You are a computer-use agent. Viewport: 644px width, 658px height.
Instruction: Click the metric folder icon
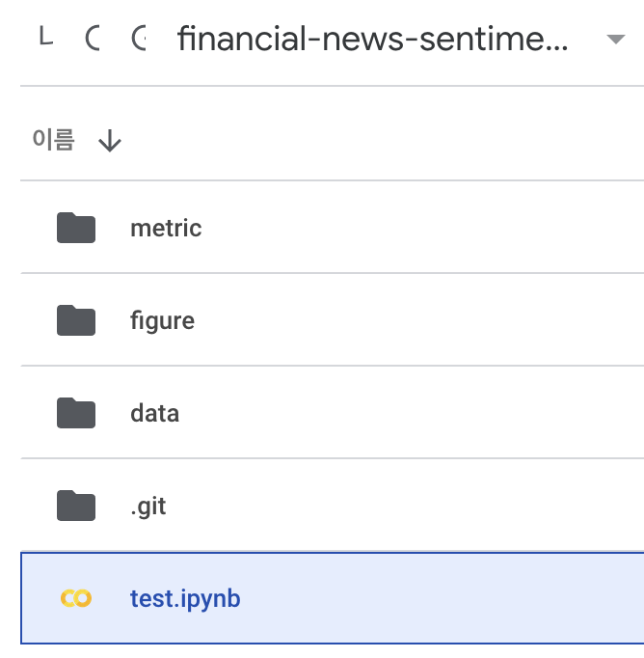pos(76,228)
